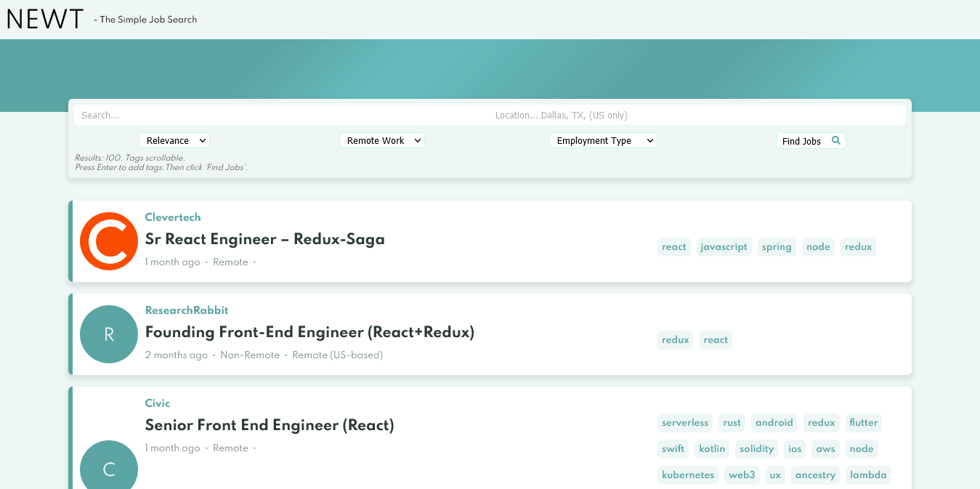Select the kotlin tag on Civic job
The width and height of the screenshot is (980, 489).
[712, 449]
